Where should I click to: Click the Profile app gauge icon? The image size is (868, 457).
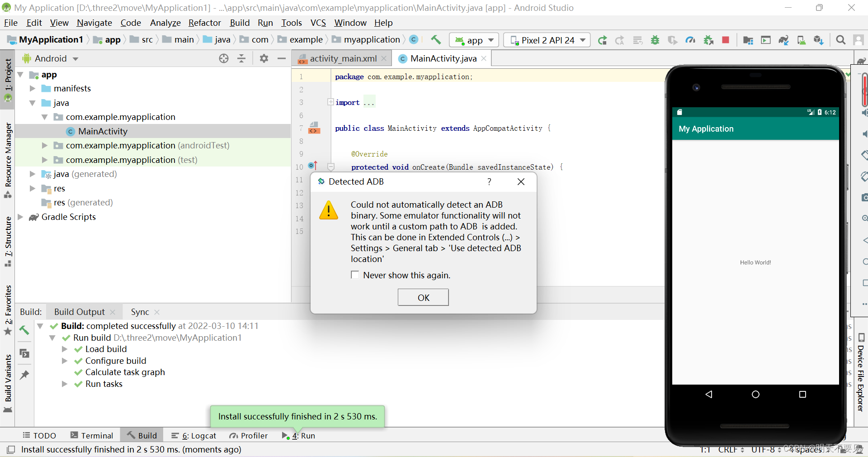(690, 40)
